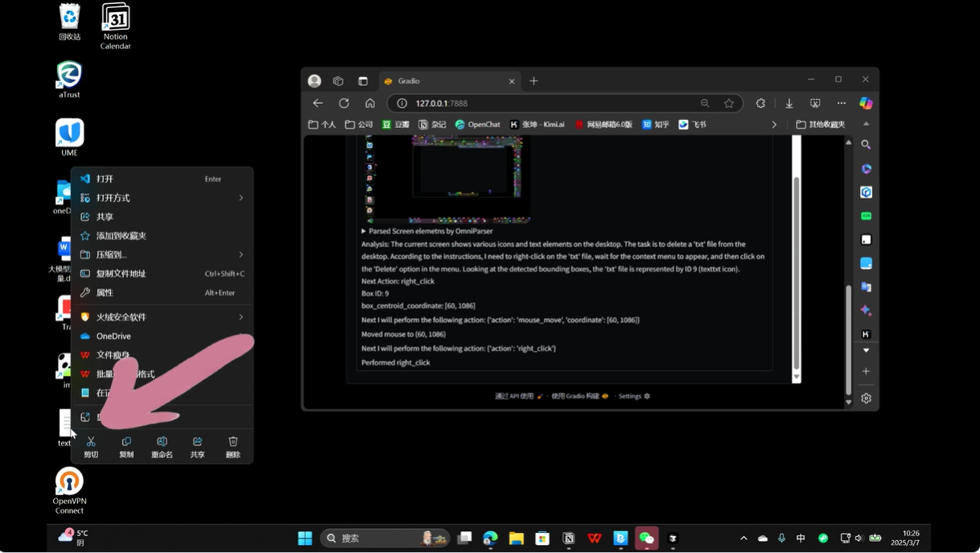Reload the Gradio page in the browser
Image resolution: width=980 pixels, height=553 pixels.
point(344,103)
